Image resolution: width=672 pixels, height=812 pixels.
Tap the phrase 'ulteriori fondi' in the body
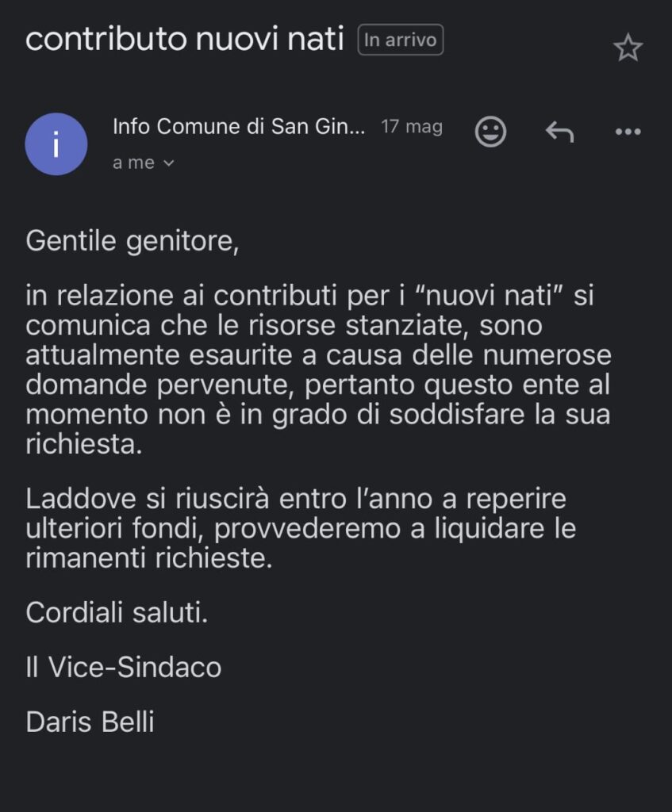(117, 528)
